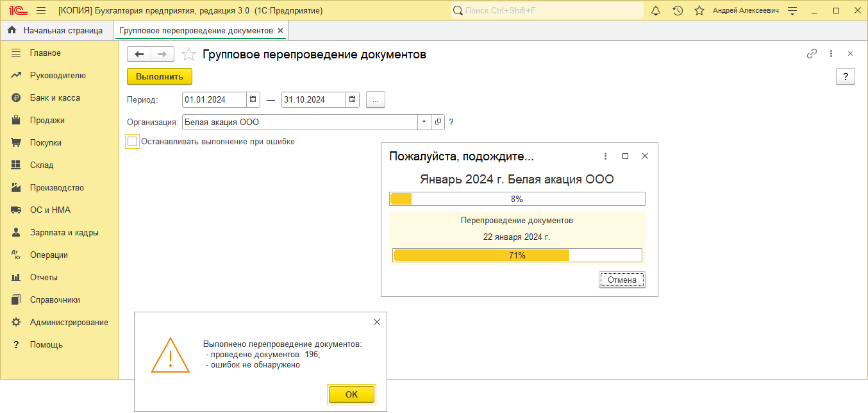Click the Отчеты bar chart icon
Screen dimensions: 868x413
pyautogui.click(x=16, y=278)
